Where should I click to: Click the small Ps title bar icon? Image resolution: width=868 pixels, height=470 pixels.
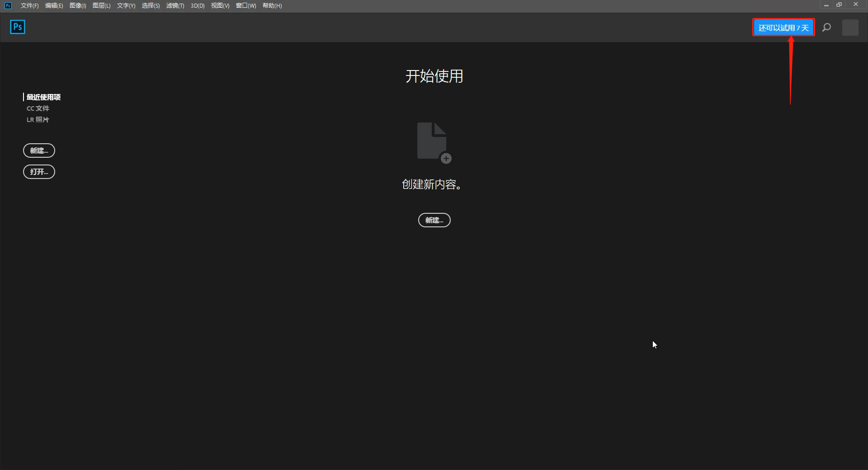[8, 5]
